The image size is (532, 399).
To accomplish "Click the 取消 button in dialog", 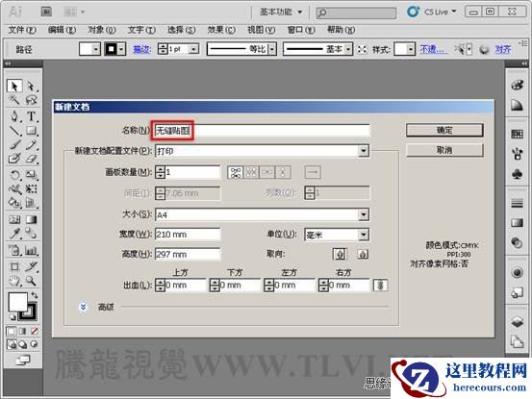I will 444,150.
